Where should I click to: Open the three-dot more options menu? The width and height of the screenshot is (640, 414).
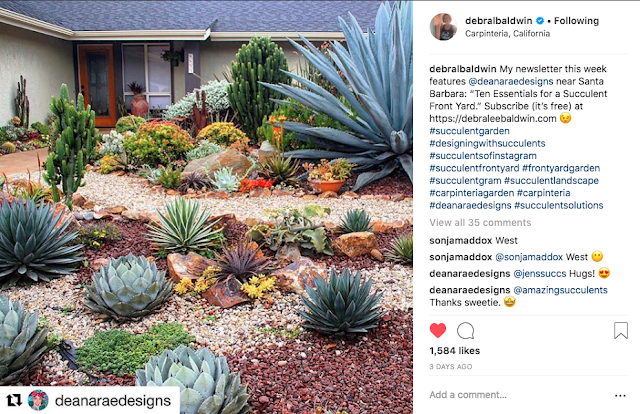[620, 395]
